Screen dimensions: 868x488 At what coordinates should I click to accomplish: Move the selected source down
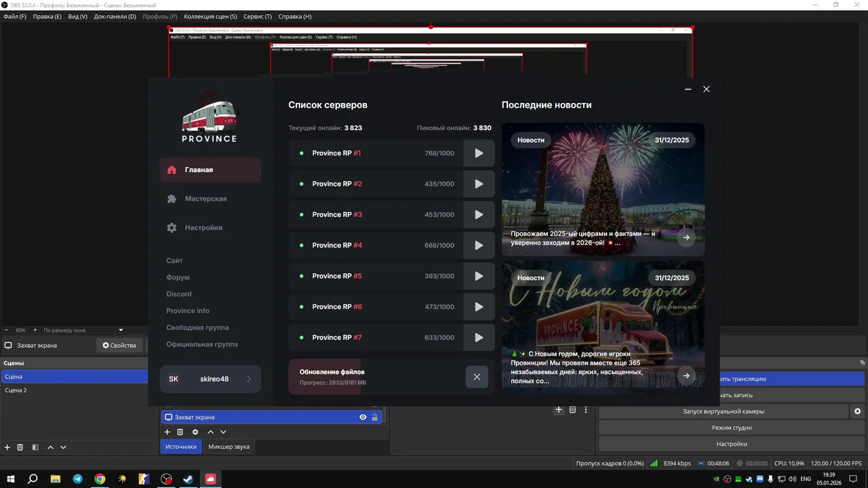(x=223, y=432)
